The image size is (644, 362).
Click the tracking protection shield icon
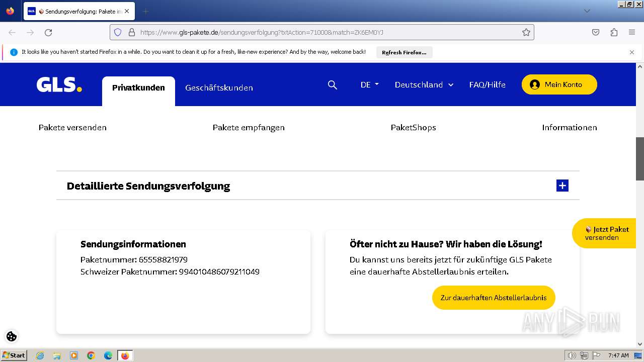pos(118,32)
